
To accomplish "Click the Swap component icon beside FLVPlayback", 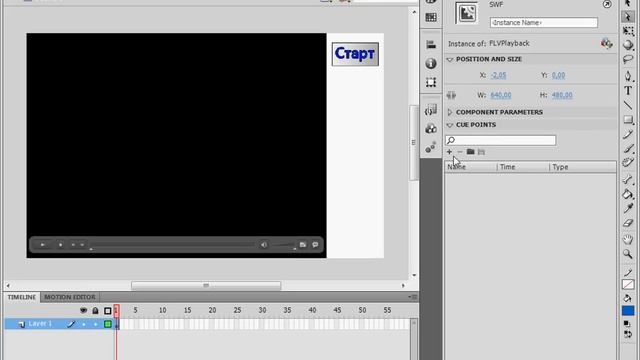I will coord(607,43).
